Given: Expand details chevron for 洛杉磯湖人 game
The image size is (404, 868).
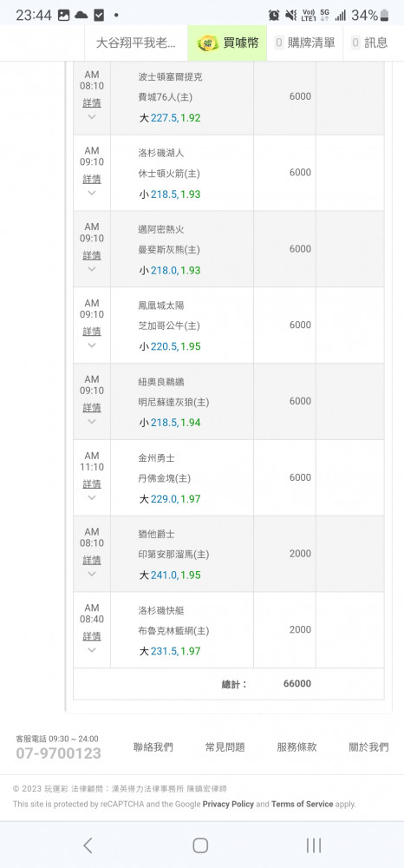Looking at the screenshot, I should 92,194.
